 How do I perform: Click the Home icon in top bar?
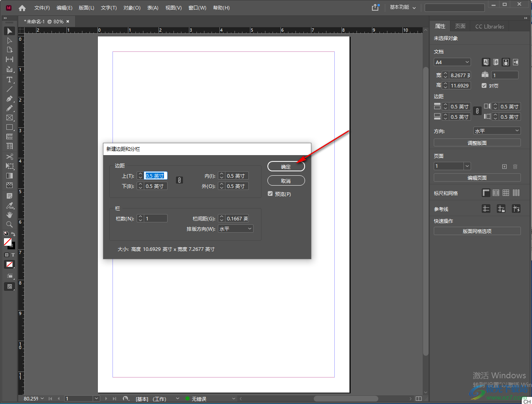pyautogui.click(x=22, y=8)
